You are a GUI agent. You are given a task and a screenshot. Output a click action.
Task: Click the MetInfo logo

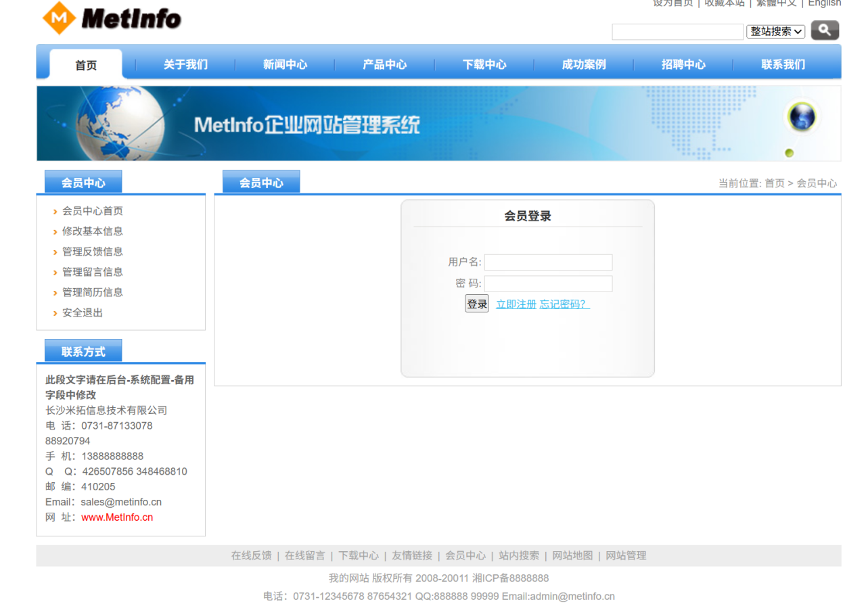pyautogui.click(x=112, y=18)
